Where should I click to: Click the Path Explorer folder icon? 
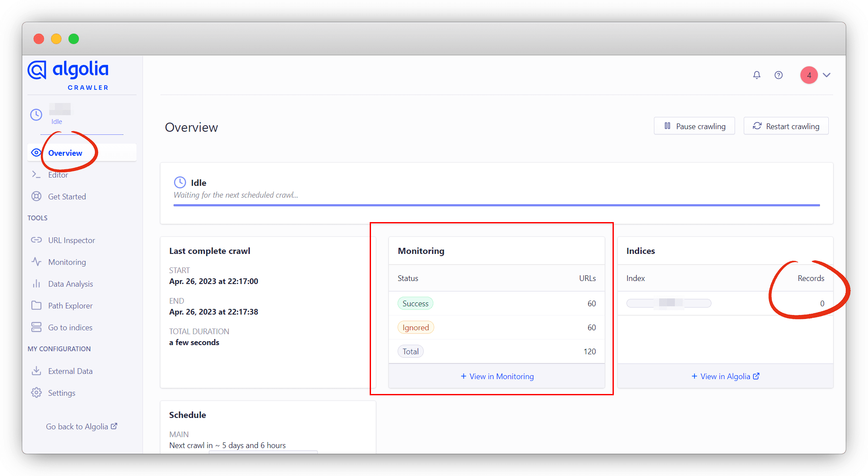coord(36,305)
